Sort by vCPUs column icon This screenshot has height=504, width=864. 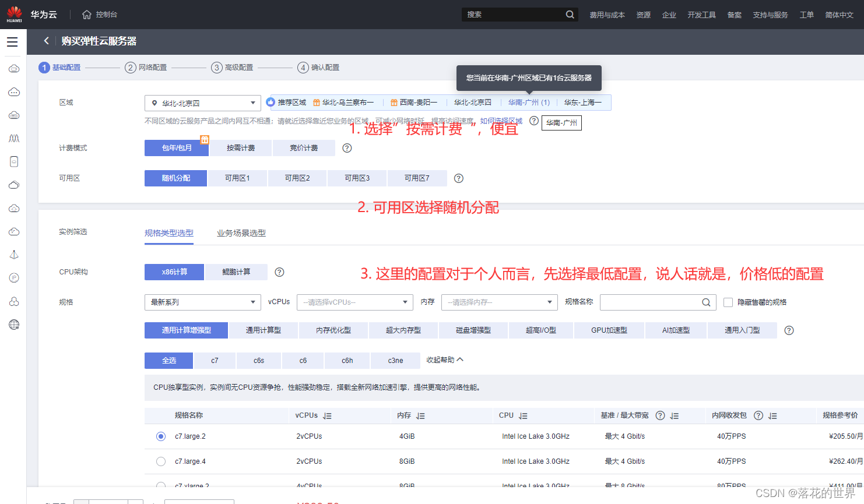[327, 416]
